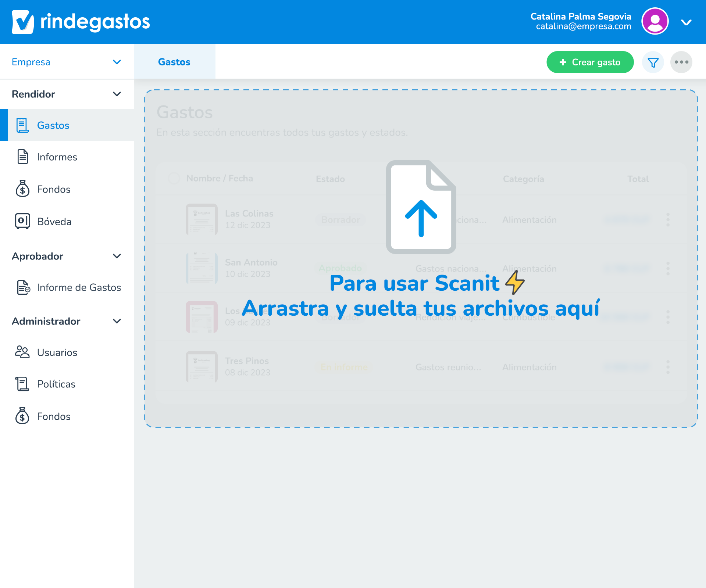Open the Políticas section
Image resolution: width=706 pixels, height=588 pixels.
pyautogui.click(x=56, y=384)
